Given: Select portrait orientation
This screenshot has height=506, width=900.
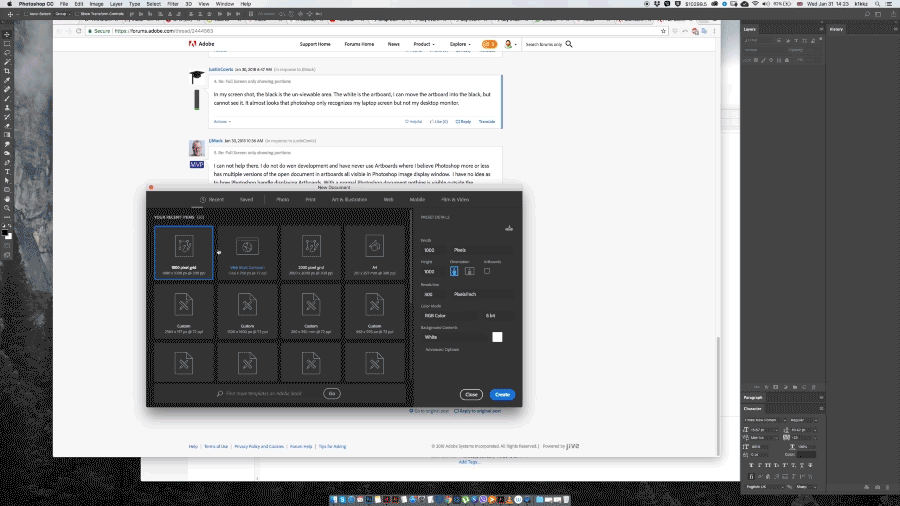Looking at the screenshot, I should [x=454, y=271].
